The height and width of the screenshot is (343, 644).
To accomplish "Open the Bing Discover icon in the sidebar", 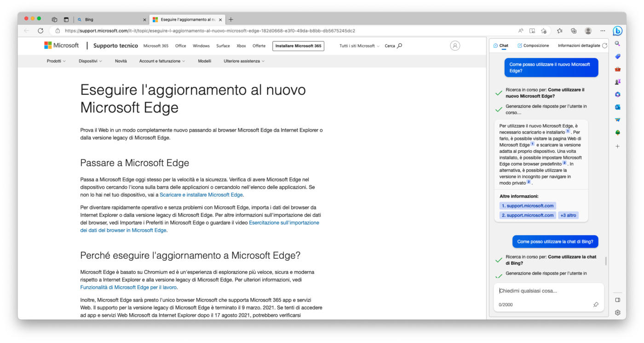I will 617,31.
